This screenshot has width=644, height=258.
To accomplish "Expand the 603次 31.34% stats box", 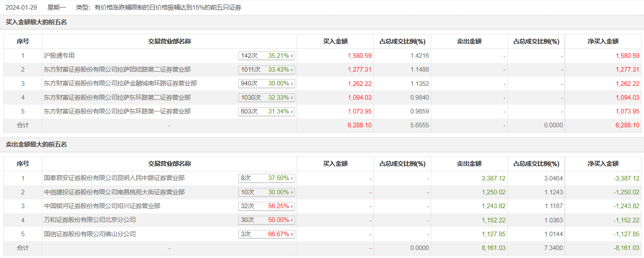I will coord(266,112).
